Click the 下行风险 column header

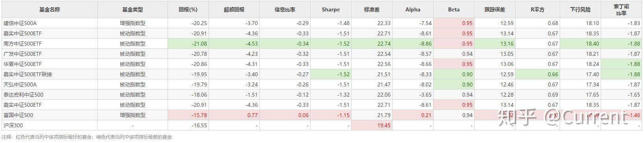click(580, 9)
